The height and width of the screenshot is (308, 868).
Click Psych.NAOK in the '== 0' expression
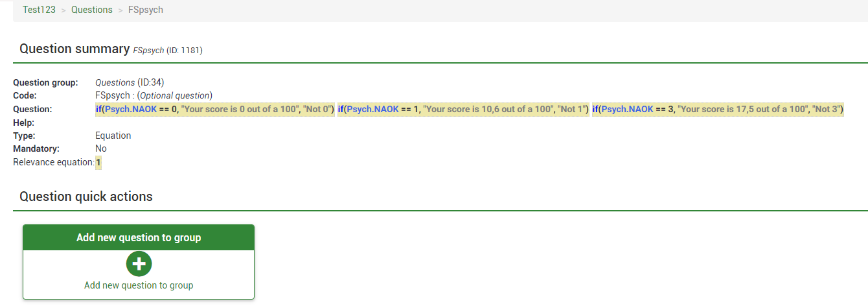tap(128, 110)
